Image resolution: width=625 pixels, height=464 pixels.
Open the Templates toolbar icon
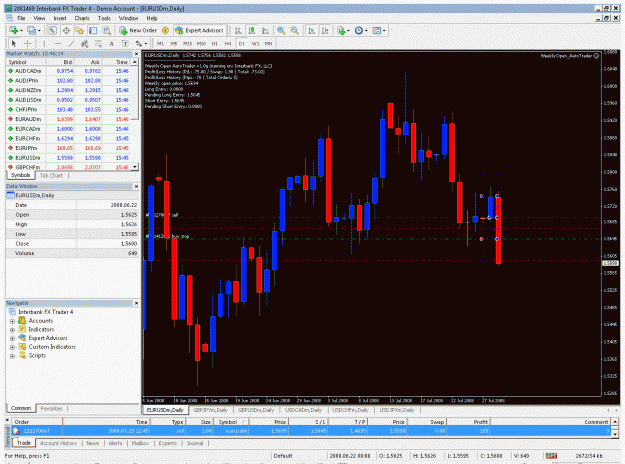pos(376,30)
